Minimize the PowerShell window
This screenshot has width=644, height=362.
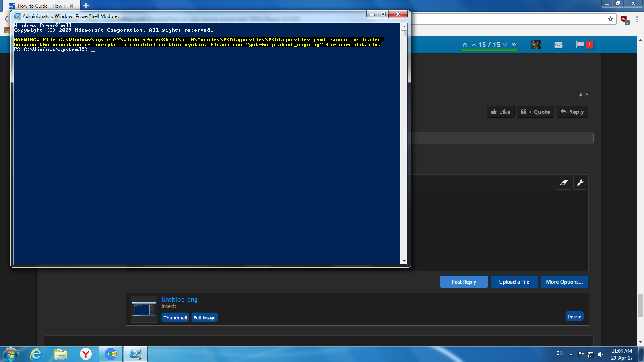(372, 14)
